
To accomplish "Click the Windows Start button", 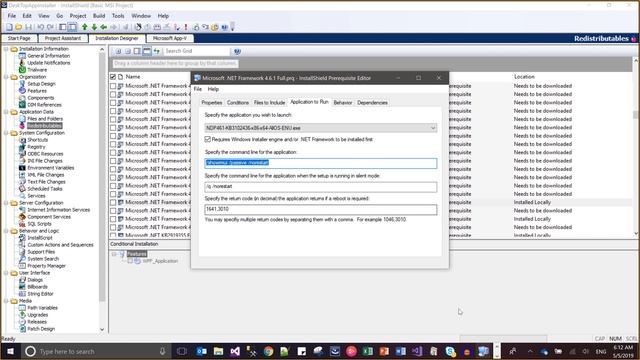I will [10, 351].
